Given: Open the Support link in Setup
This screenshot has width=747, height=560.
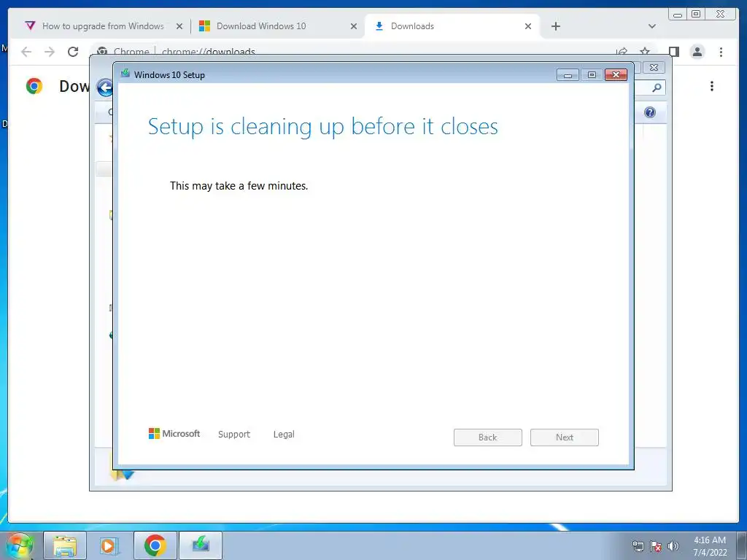Looking at the screenshot, I should pyautogui.click(x=234, y=435).
